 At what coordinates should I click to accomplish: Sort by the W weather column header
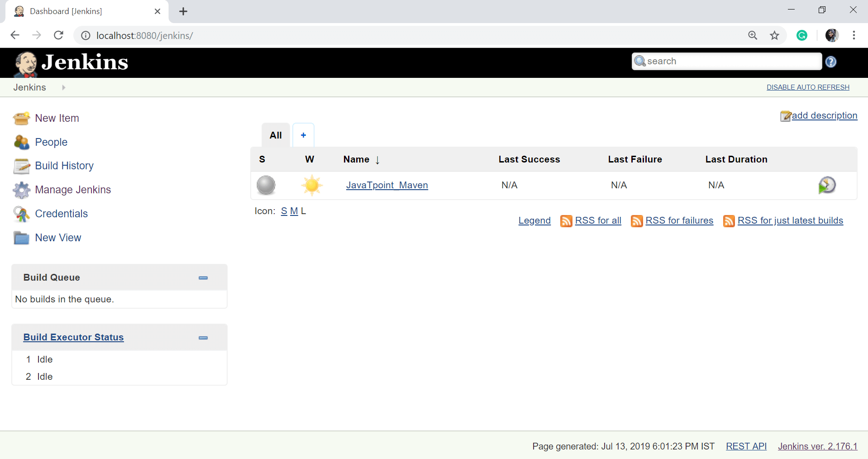pos(310,159)
